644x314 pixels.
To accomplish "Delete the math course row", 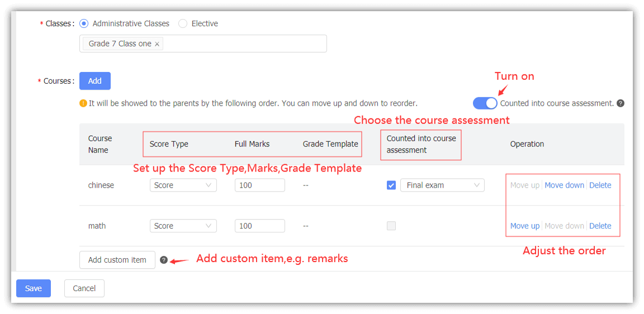I will pyautogui.click(x=600, y=226).
